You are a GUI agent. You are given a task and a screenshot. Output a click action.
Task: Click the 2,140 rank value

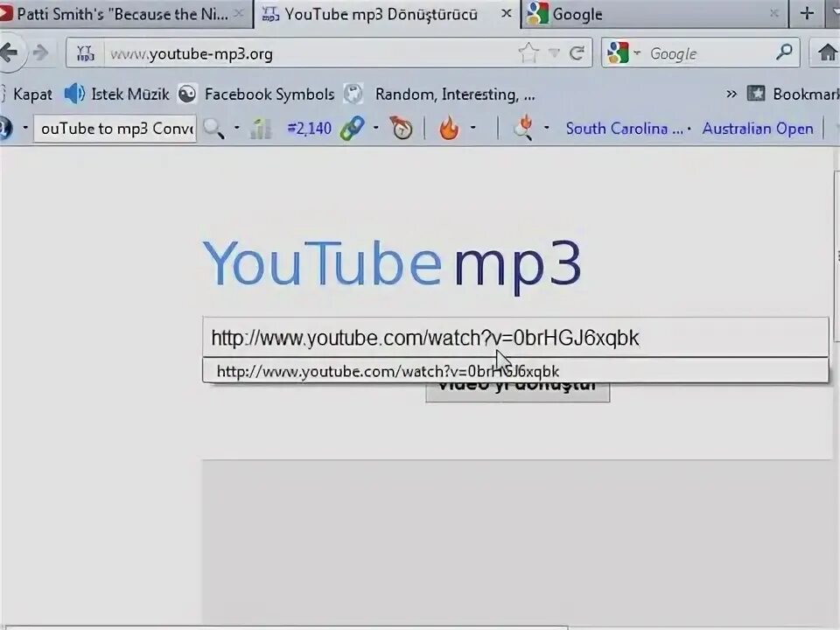point(309,129)
